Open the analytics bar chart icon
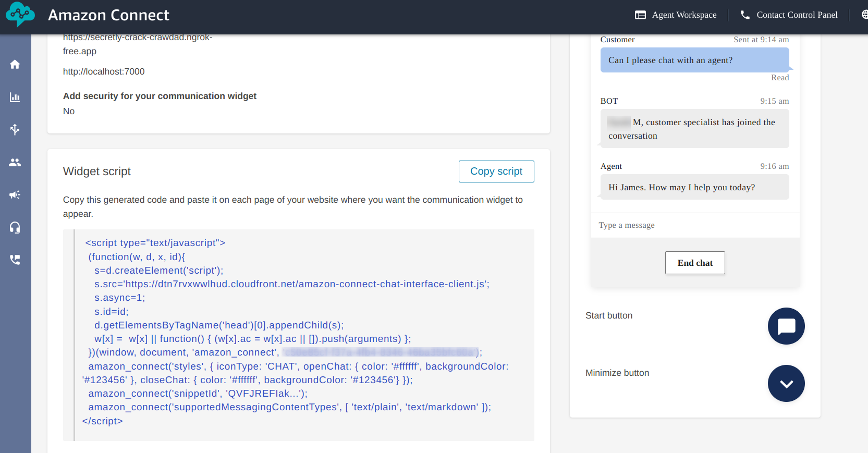 coord(15,97)
